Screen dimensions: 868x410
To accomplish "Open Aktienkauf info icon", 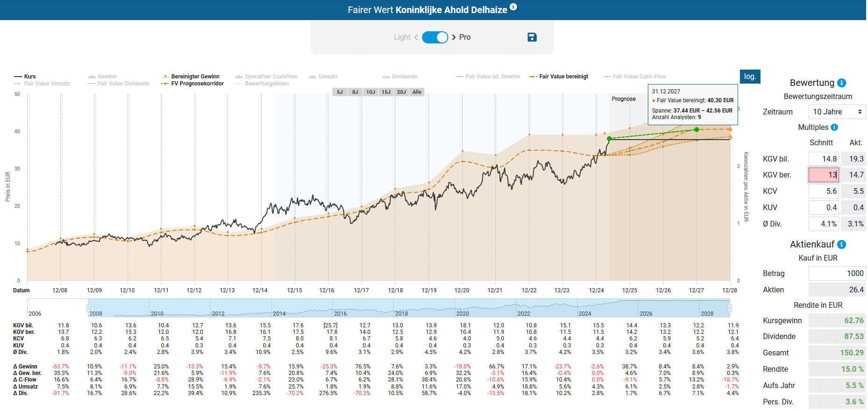I will point(842,244).
